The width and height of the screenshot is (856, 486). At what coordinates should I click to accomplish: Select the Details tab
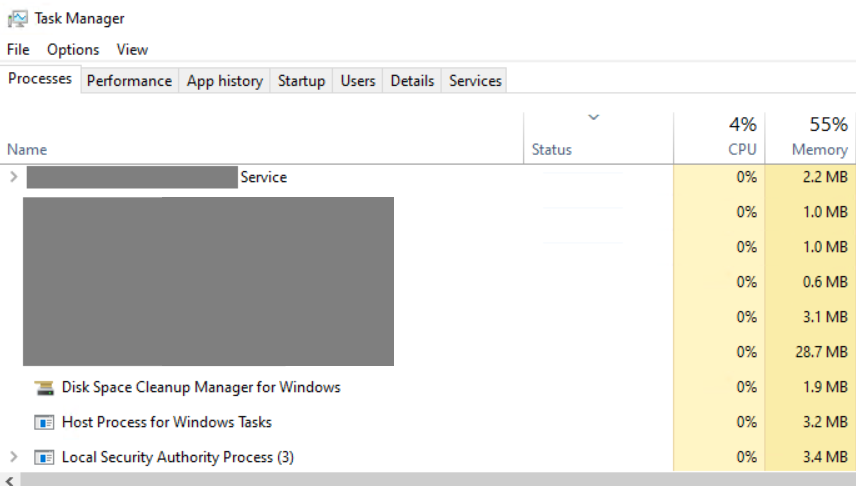(412, 81)
